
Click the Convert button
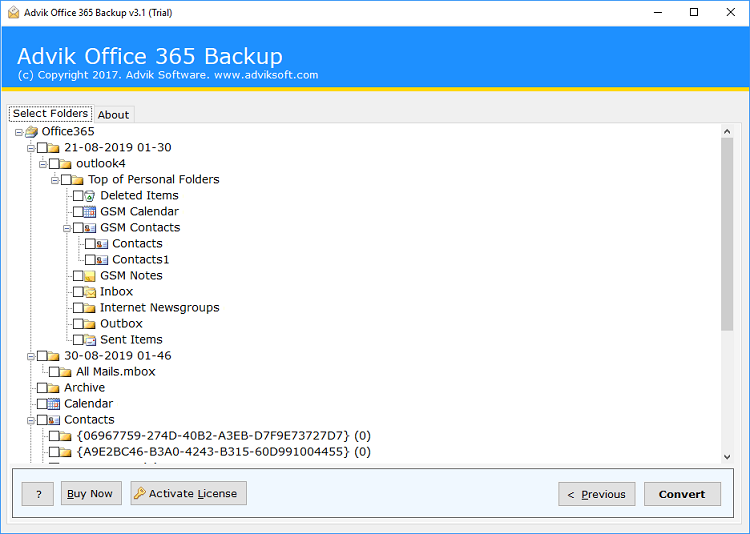(x=682, y=494)
